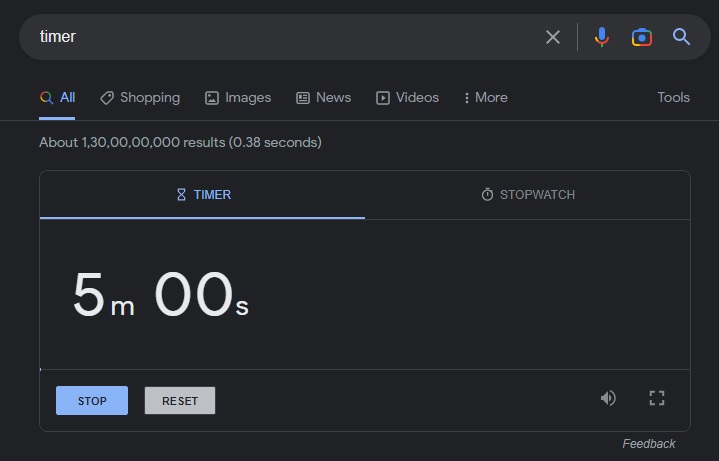Viewport: 719px width, 461px height.
Task: Reset the timer with the RESET button
Action: [x=180, y=401]
